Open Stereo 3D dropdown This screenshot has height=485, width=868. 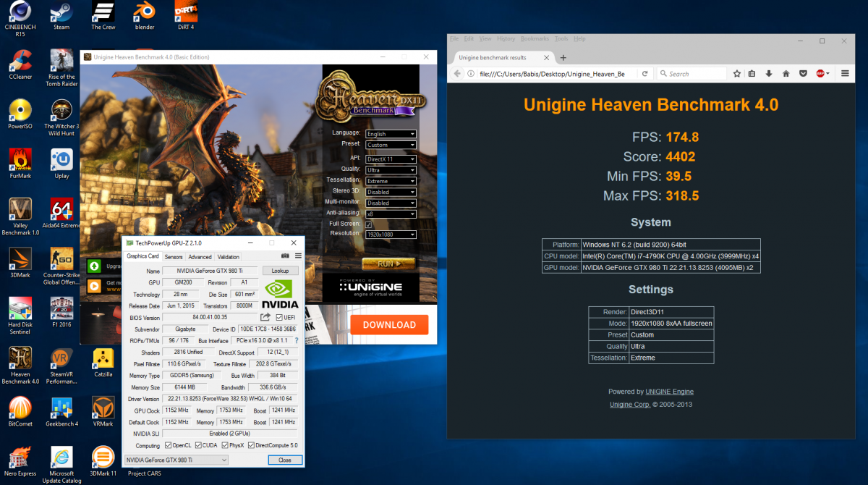coord(391,192)
